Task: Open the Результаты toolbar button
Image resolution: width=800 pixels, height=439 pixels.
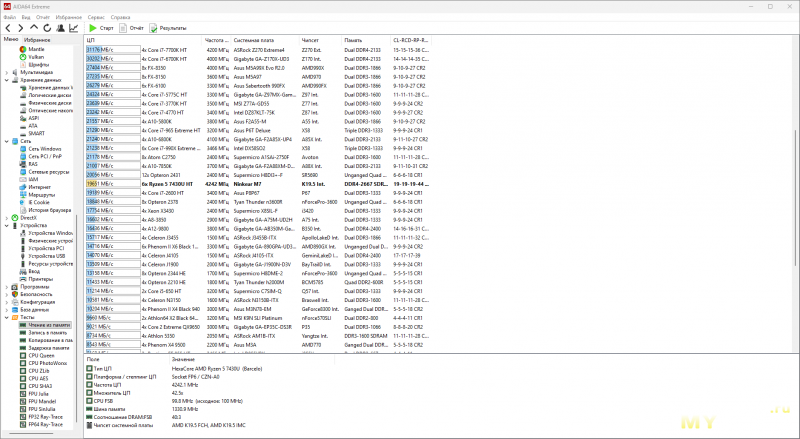Action: pos(168,28)
